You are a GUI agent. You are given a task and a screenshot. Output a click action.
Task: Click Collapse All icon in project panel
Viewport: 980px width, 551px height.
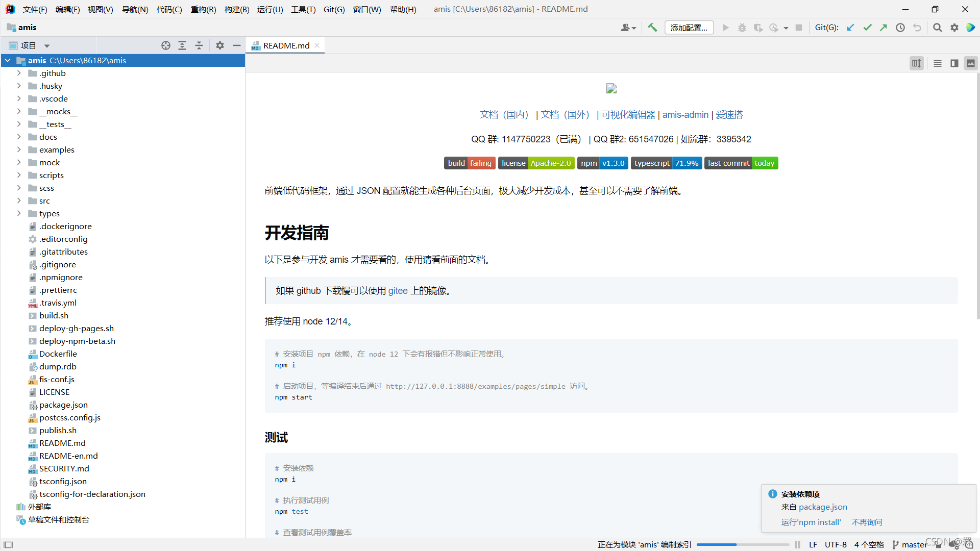[199, 45]
